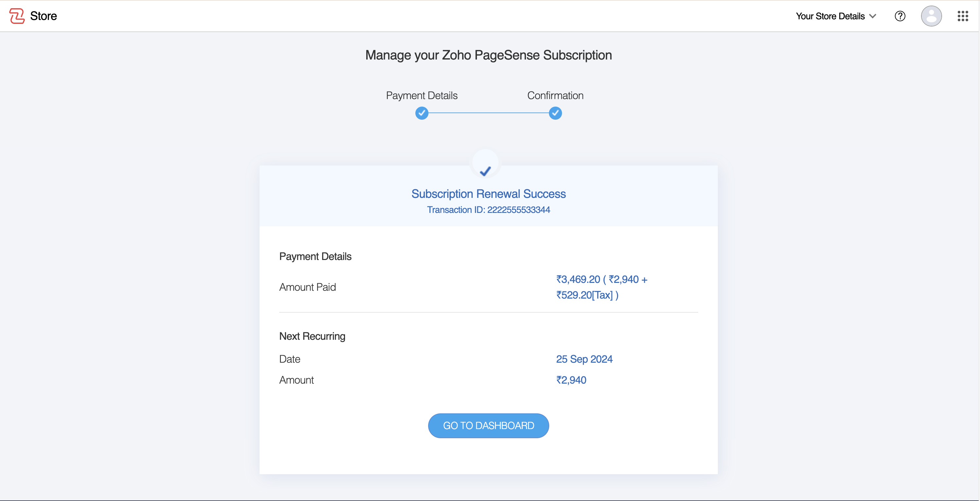Click the Confirmation step checkmark circle

tap(555, 113)
